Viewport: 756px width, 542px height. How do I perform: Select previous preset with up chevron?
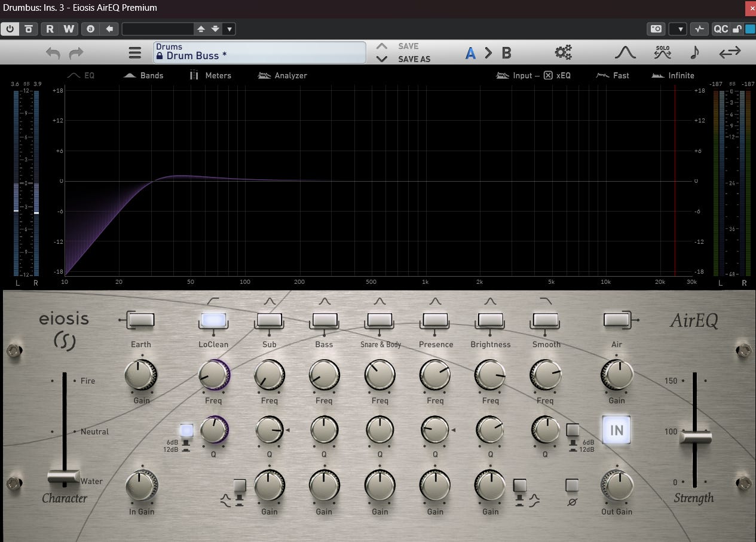point(382,46)
